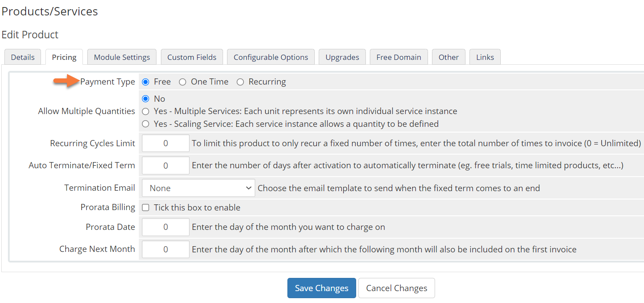Choose the Recurring payment type
The width and height of the screenshot is (644, 303).
[240, 82]
